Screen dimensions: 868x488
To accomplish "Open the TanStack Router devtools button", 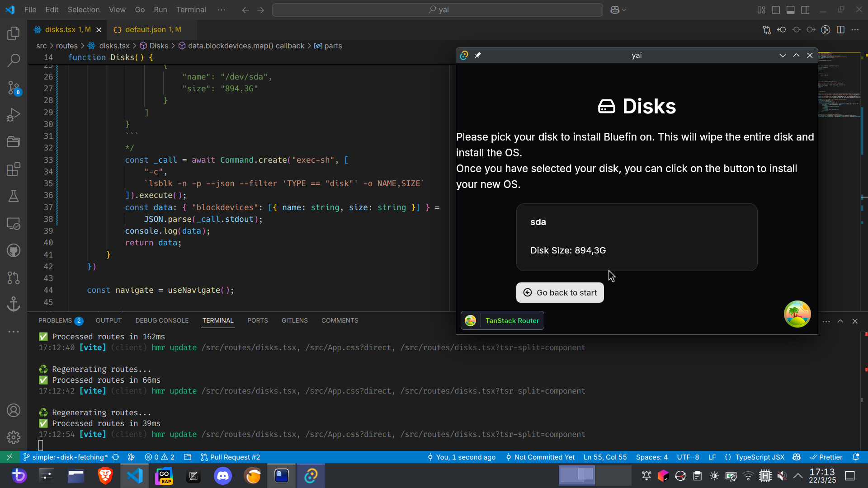I will coord(502,320).
